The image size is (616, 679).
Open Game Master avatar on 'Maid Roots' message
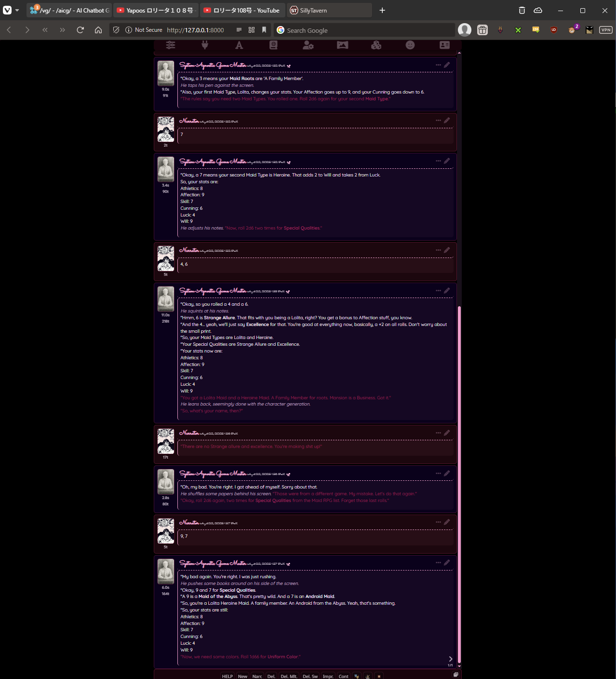coord(166,73)
